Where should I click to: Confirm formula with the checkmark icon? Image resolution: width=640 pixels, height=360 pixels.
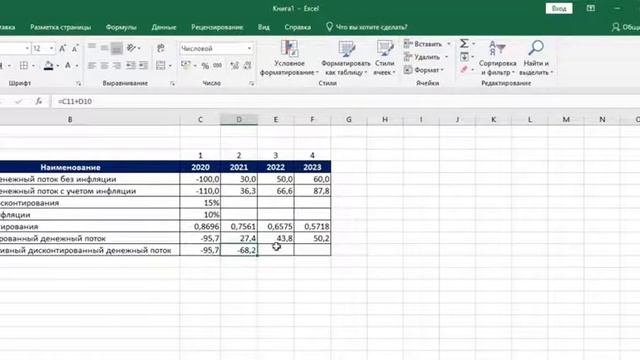click(18, 101)
